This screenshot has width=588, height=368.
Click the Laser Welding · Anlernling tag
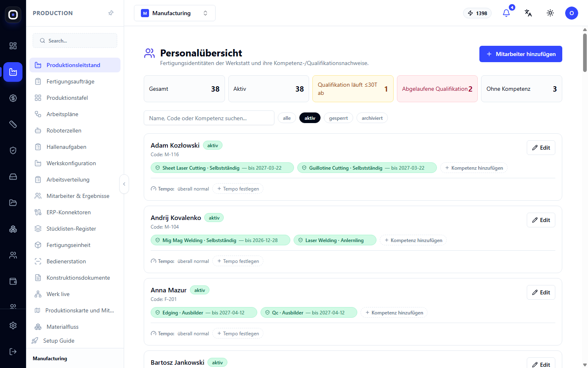[335, 240]
